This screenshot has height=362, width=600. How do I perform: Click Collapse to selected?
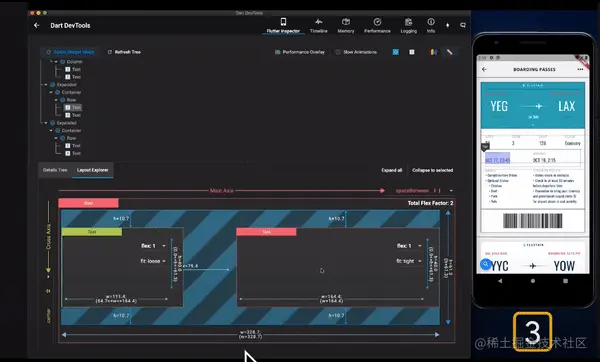click(432, 170)
